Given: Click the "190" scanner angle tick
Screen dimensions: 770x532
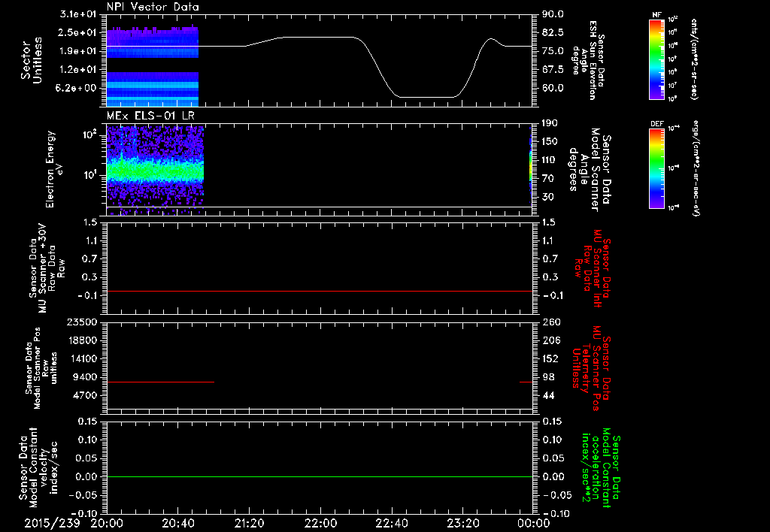Looking at the screenshot, I should (550, 123).
